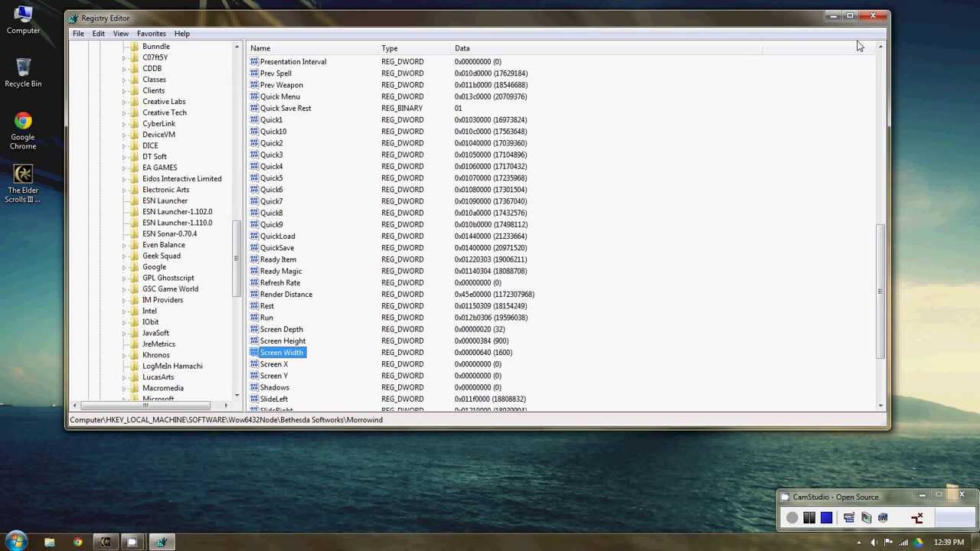The height and width of the screenshot is (551, 980).
Task: Click CamStudio's red compact view icon
Action: click(x=917, y=518)
